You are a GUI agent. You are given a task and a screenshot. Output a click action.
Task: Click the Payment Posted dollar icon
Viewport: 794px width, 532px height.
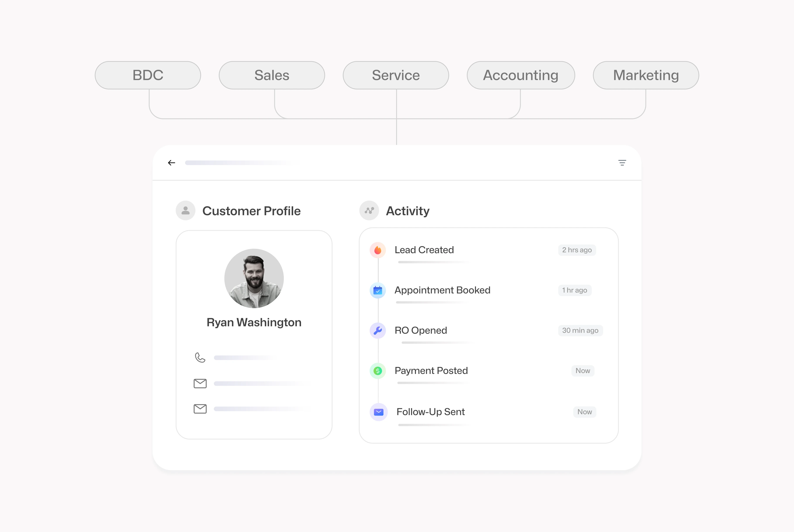(378, 371)
